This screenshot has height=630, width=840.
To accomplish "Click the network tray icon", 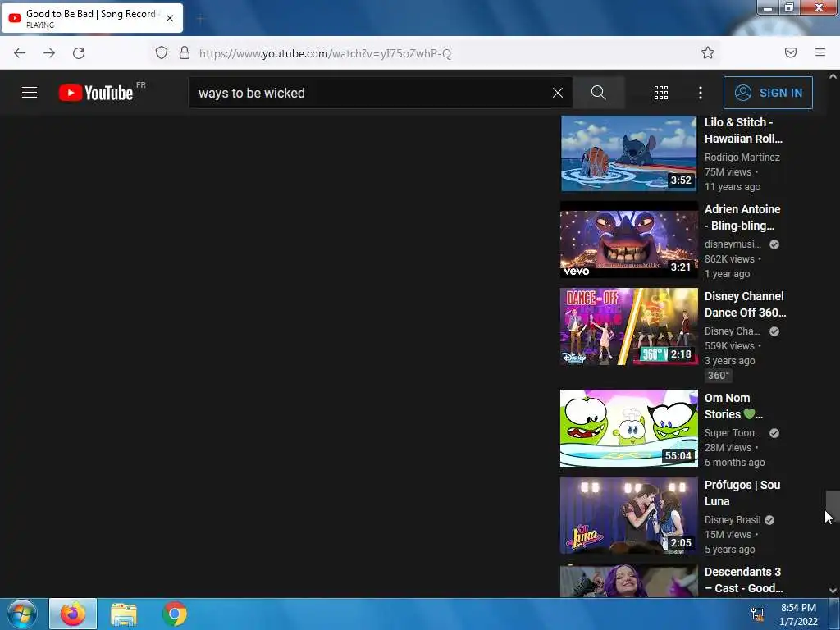I will (757, 614).
